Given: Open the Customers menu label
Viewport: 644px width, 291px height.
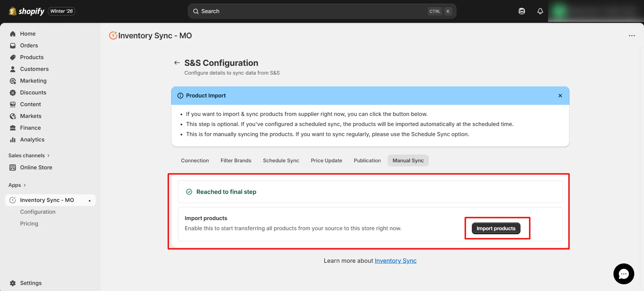Looking at the screenshot, I should pyautogui.click(x=34, y=69).
